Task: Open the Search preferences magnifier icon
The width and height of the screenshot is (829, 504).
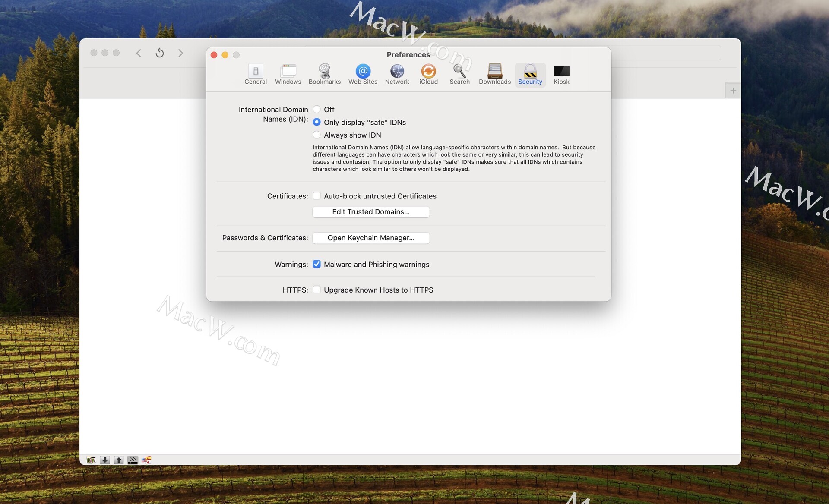Action: (459, 74)
